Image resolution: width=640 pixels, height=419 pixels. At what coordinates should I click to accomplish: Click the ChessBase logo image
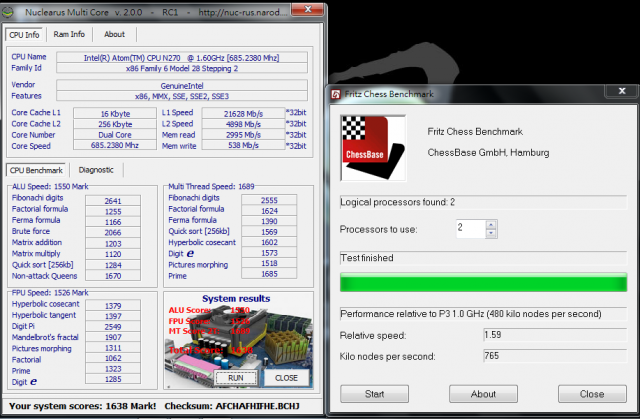pyautogui.click(x=373, y=148)
